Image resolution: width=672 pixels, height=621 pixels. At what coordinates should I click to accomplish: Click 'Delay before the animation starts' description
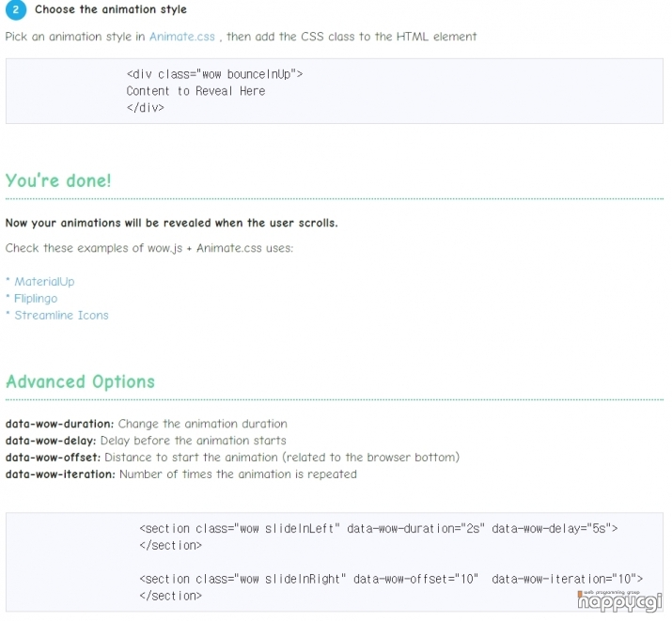point(194,441)
